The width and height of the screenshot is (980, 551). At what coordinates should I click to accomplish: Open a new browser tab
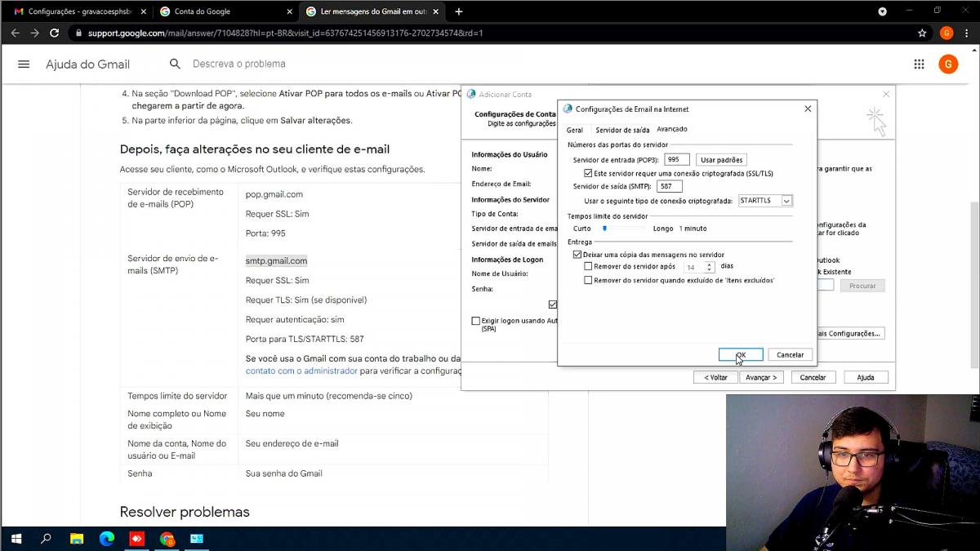pyautogui.click(x=459, y=11)
